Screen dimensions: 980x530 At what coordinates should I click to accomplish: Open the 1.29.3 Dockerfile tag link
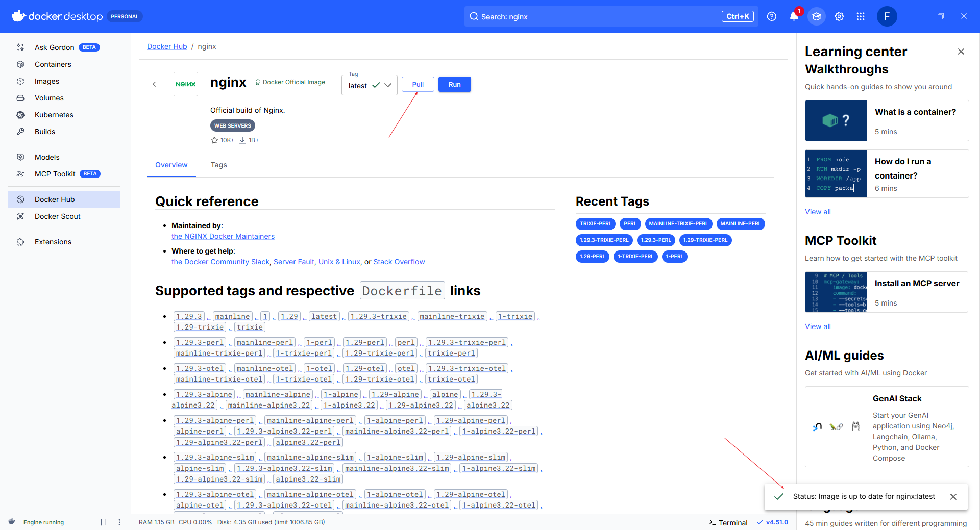tap(189, 316)
